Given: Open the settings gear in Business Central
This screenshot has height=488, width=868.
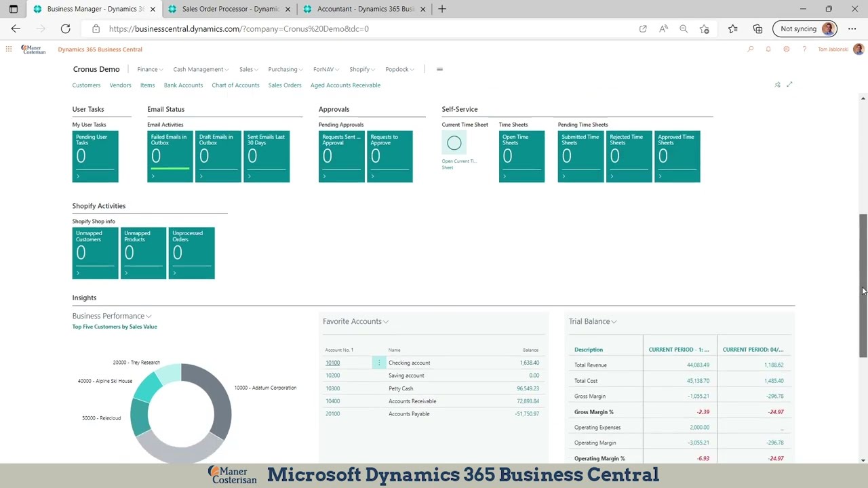Looking at the screenshot, I should pos(787,49).
